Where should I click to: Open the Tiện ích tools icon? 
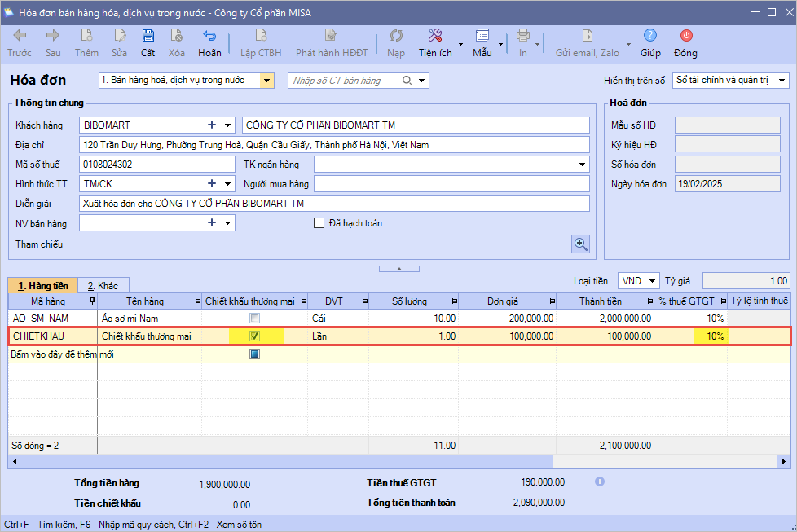click(435, 36)
